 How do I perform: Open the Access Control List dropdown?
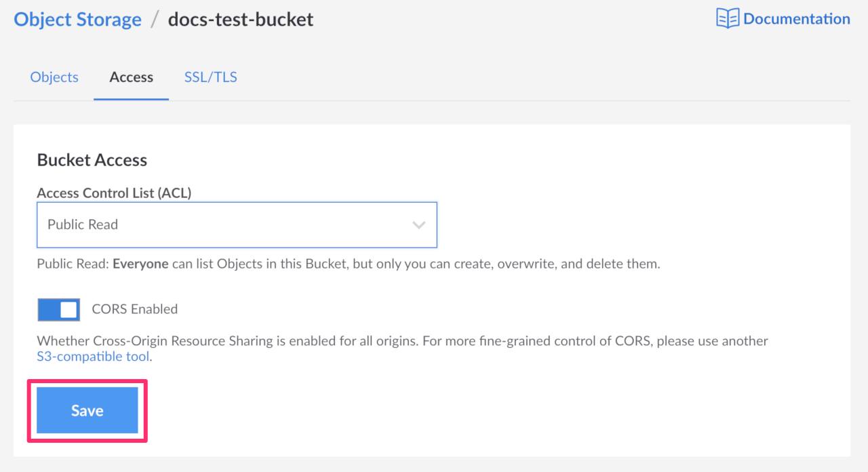237,224
